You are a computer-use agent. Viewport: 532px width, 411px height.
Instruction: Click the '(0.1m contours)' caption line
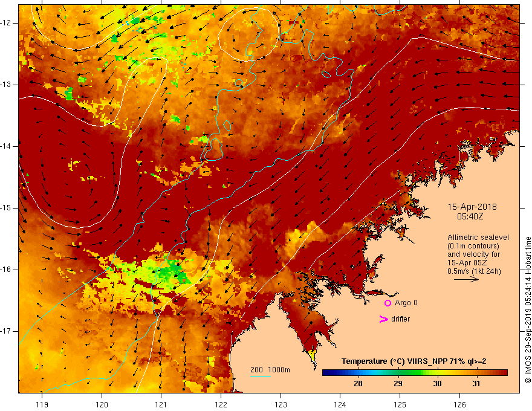click(473, 246)
